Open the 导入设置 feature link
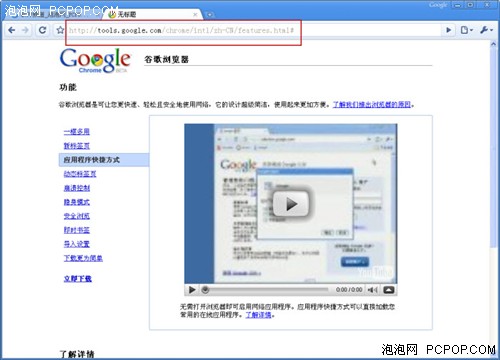Viewport: 500px width, 360px height. [77, 244]
